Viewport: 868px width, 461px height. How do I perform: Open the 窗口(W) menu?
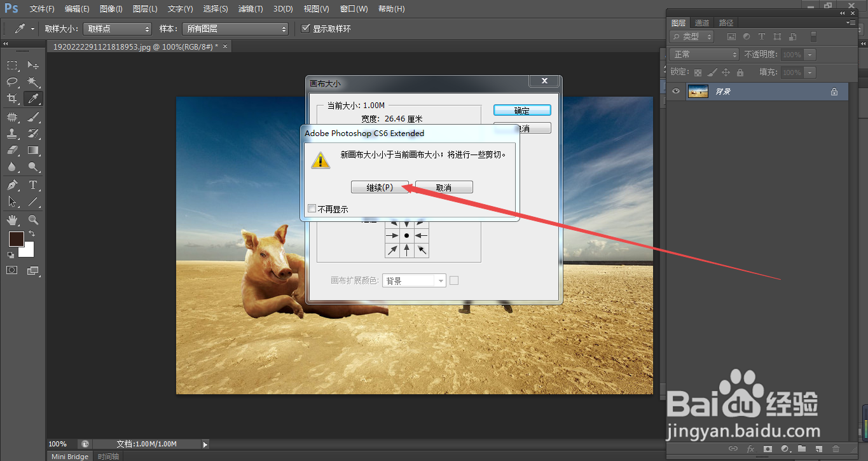coord(354,9)
